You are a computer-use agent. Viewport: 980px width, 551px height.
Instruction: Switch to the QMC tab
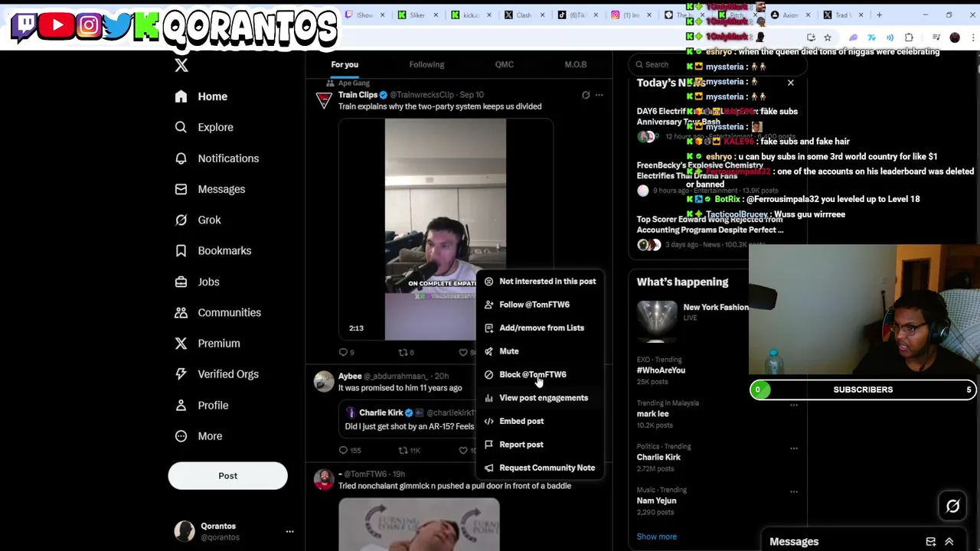point(504,64)
